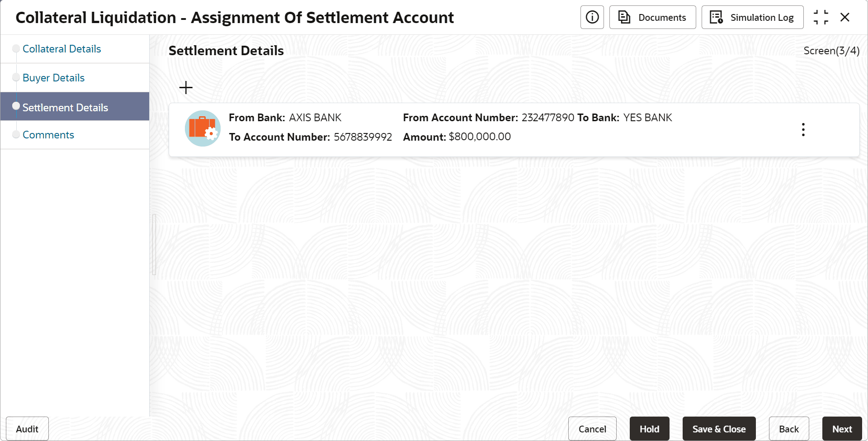Click the collapse-screen icon in the header
This screenshot has height=441, width=868.
click(x=821, y=17)
